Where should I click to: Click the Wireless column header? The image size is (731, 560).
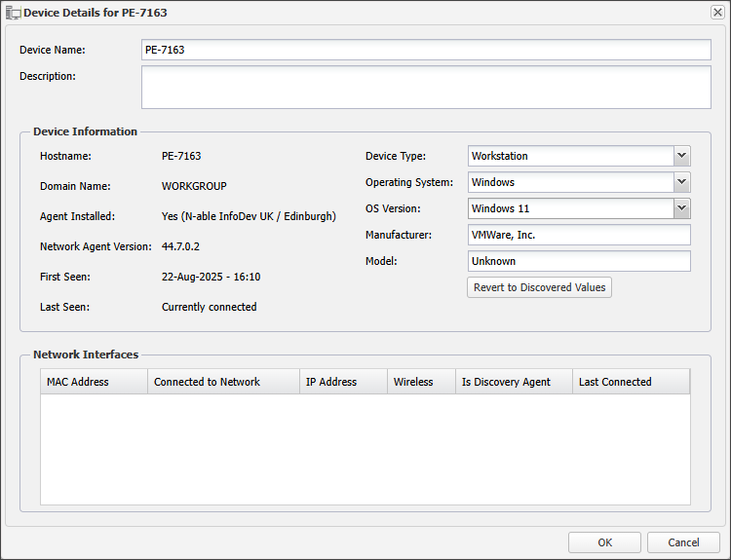[x=421, y=382]
